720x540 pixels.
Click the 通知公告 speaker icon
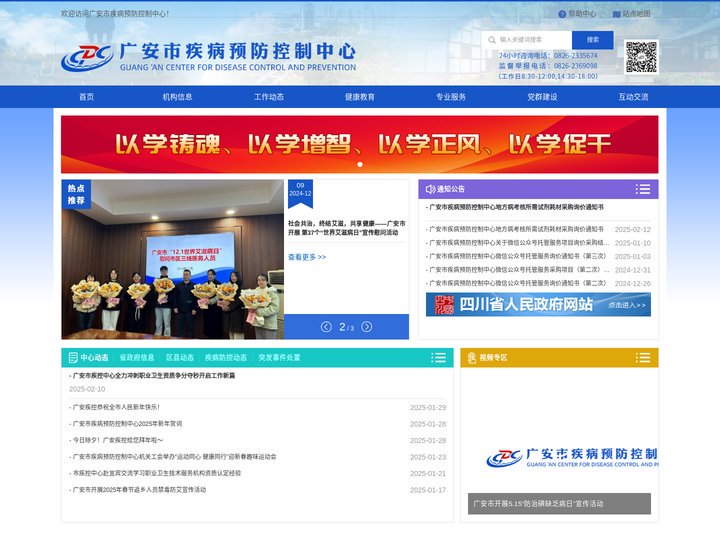coord(430,189)
